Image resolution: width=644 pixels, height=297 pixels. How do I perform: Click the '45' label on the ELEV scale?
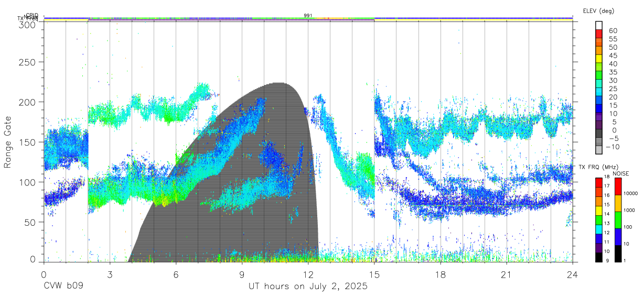click(x=613, y=56)
